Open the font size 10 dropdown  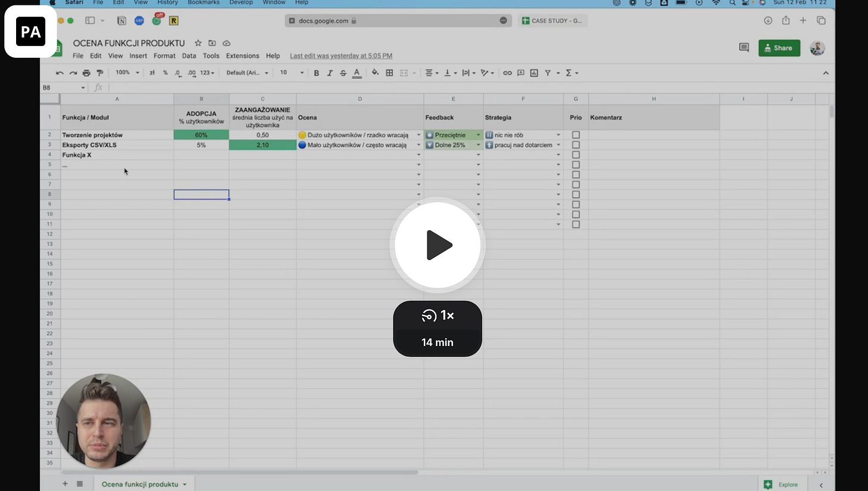coord(292,73)
